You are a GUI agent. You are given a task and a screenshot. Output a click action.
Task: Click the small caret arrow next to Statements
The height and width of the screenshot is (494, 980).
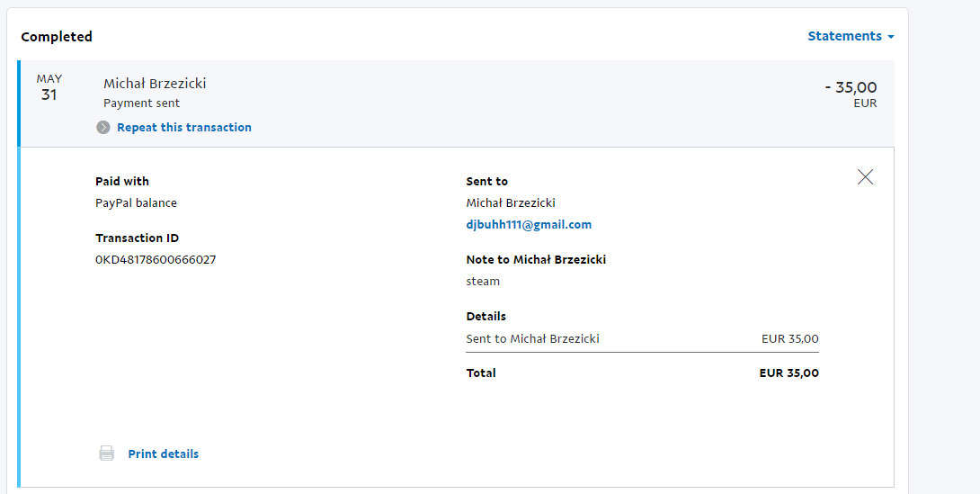click(890, 37)
